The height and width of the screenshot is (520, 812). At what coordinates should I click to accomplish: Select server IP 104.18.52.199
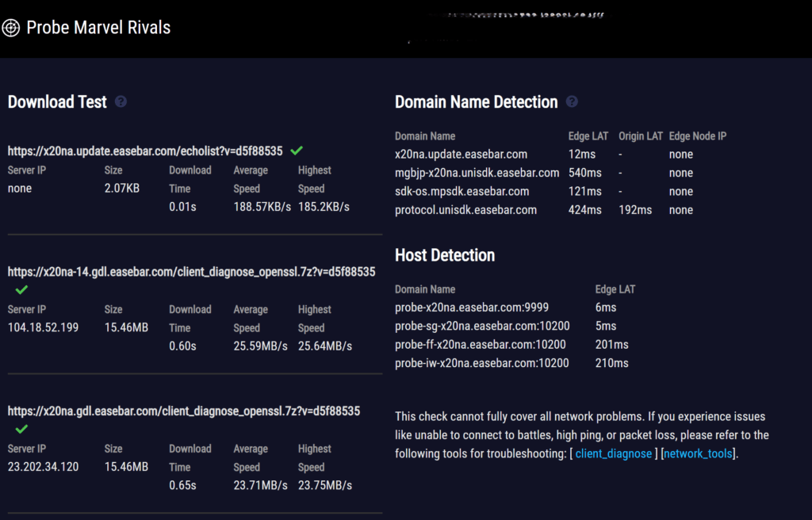coord(43,328)
